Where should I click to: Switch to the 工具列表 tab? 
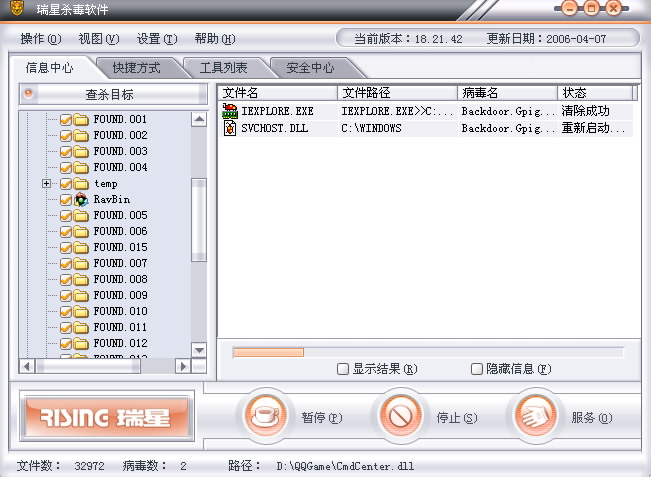[224, 68]
